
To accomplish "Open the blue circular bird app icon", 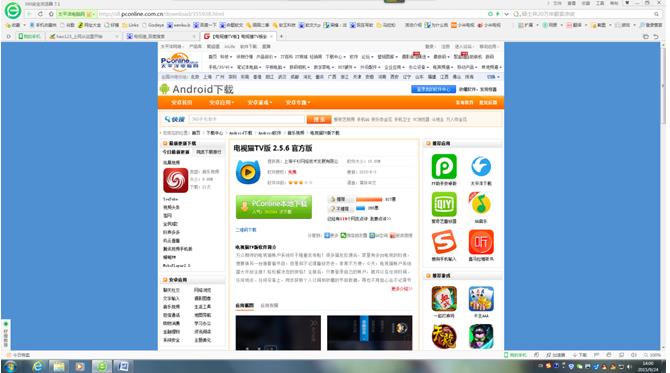I will [481, 167].
